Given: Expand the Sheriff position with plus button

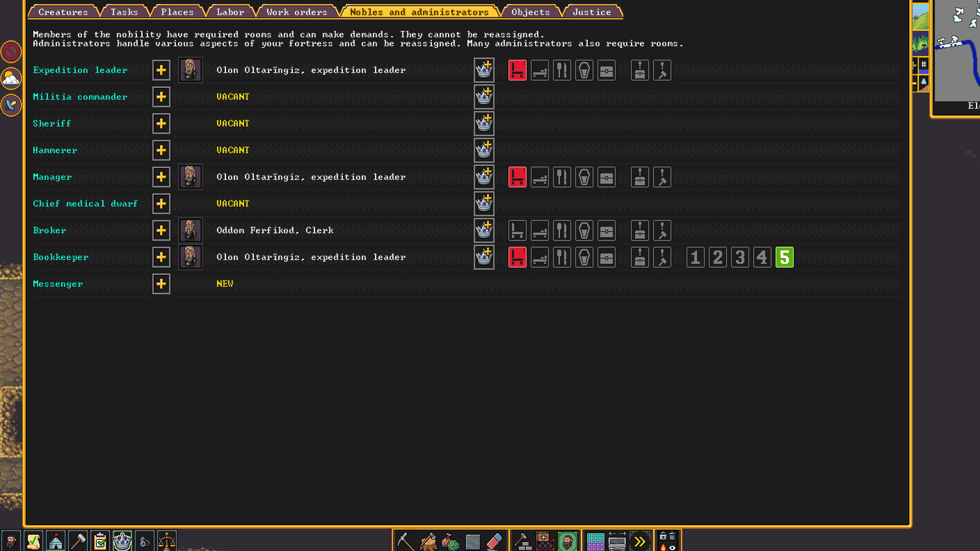Looking at the screenshot, I should 161,124.
